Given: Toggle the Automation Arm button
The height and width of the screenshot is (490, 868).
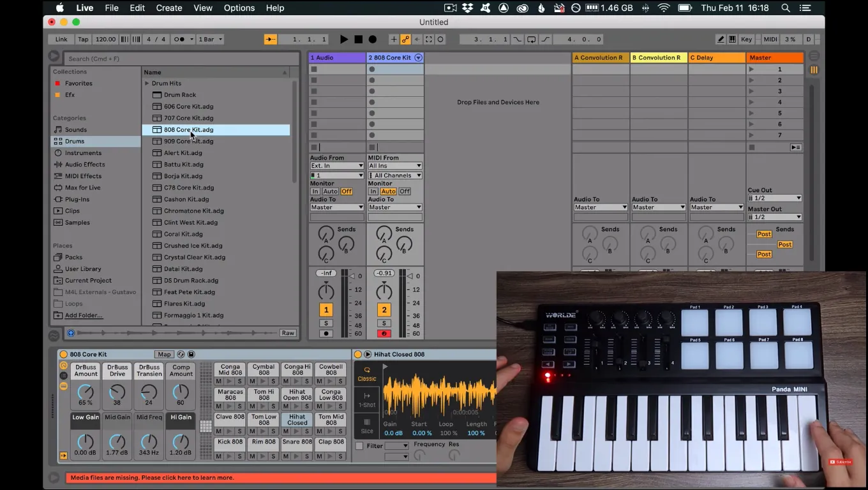Looking at the screenshot, I should pos(405,39).
